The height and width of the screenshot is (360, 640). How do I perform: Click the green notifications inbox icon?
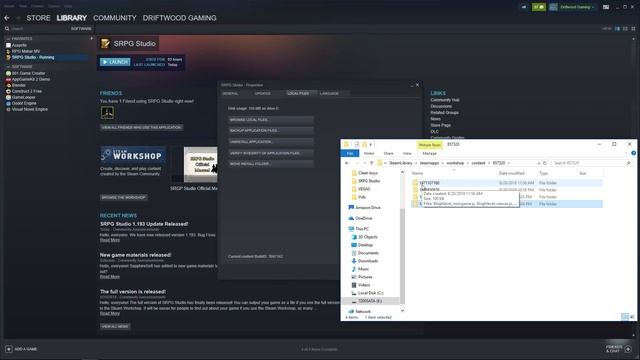[539, 7]
